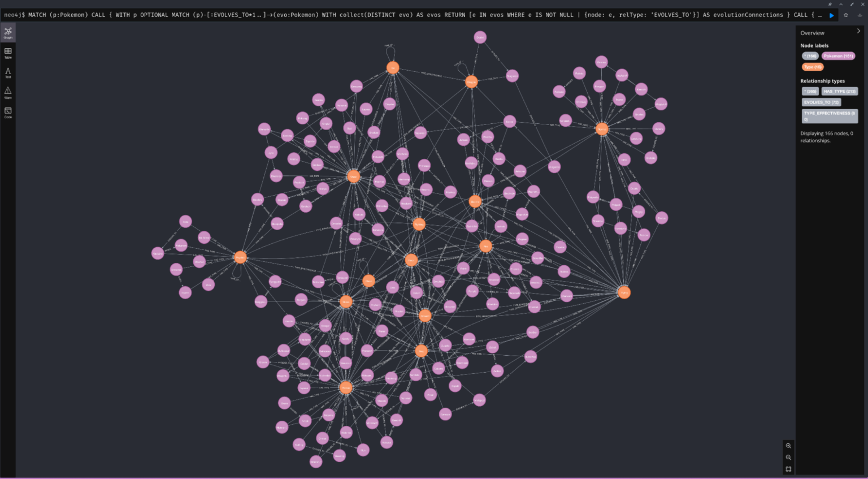The image size is (868, 479).
Task: Switch to the Table result view
Action: (x=8, y=53)
